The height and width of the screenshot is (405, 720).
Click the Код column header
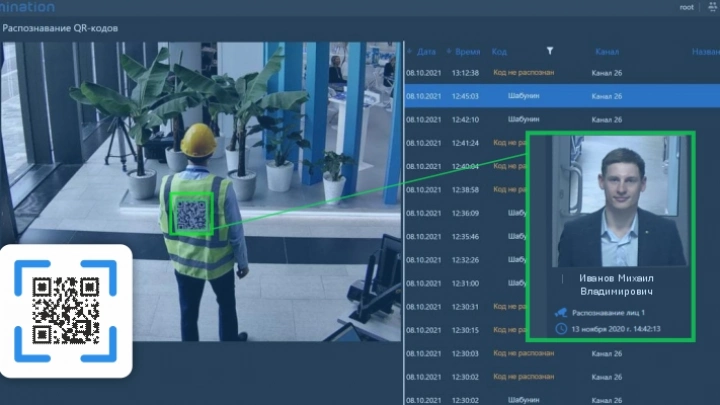[x=500, y=50]
